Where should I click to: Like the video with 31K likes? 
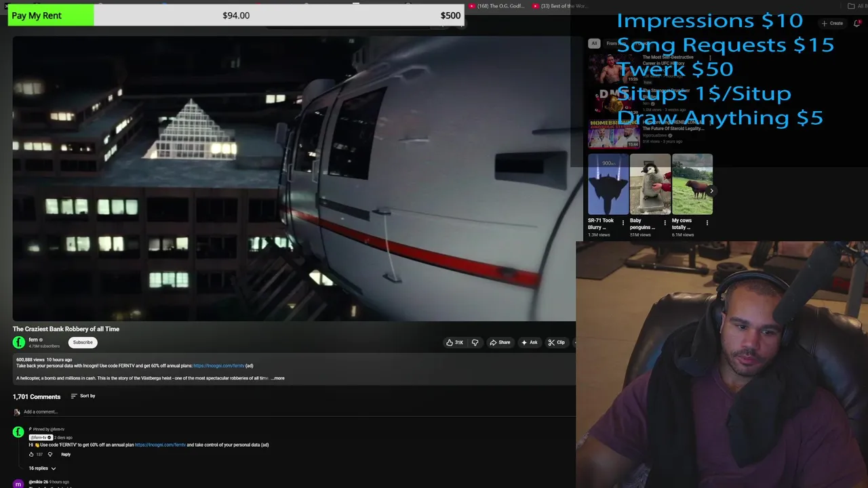(x=454, y=342)
